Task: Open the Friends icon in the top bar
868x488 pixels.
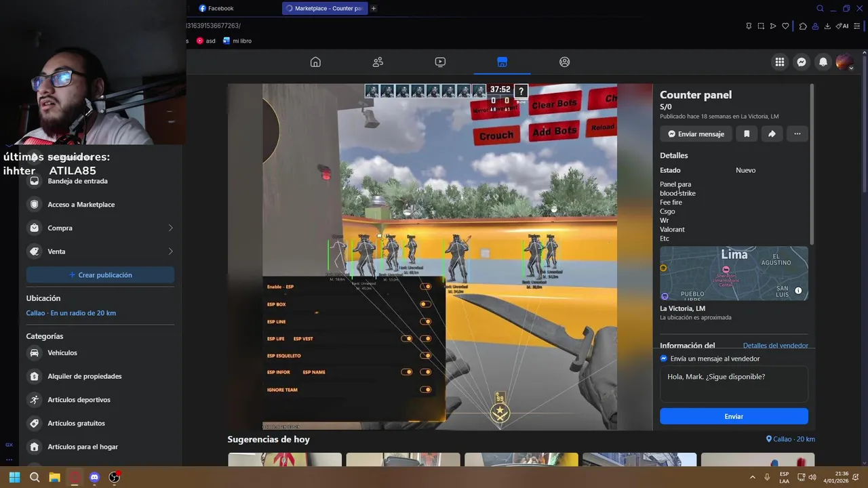Action: [378, 62]
